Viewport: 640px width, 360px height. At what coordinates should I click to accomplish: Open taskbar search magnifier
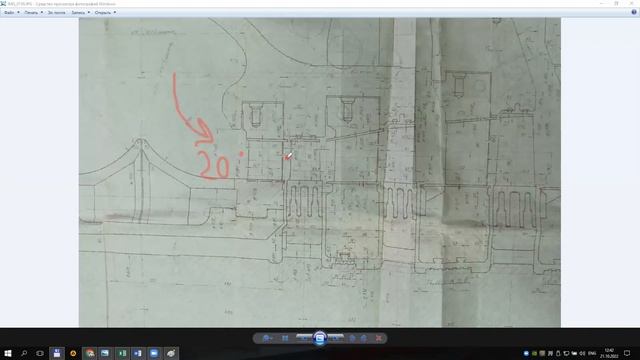pyautogui.click(x=24, y=353)
